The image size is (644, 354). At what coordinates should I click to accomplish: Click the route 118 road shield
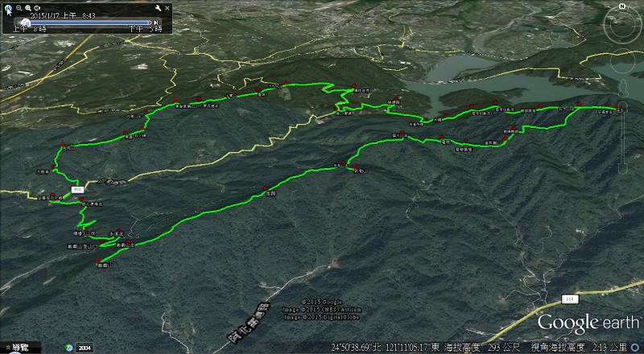pyautogui.click(x=570, y=299)
